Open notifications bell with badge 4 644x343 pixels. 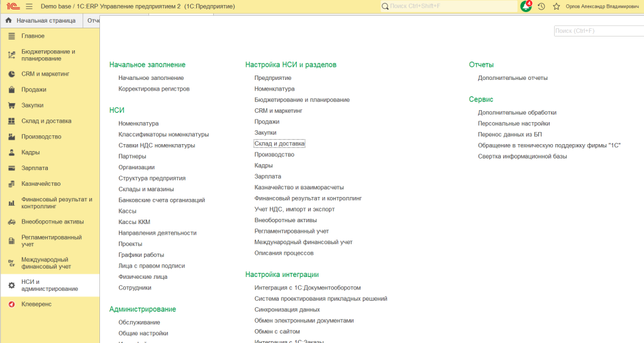[526, 6]
